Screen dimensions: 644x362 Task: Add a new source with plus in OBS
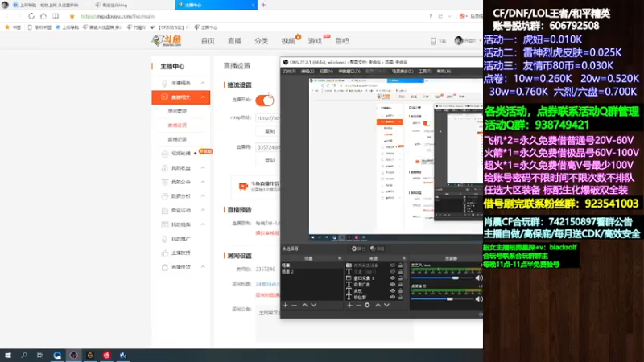(x=349, y=305)
